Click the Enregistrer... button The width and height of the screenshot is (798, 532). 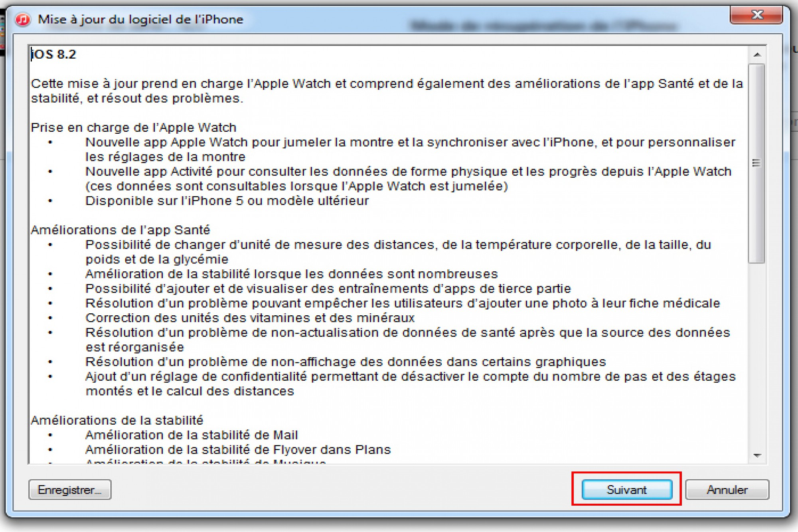click(70, 490)
